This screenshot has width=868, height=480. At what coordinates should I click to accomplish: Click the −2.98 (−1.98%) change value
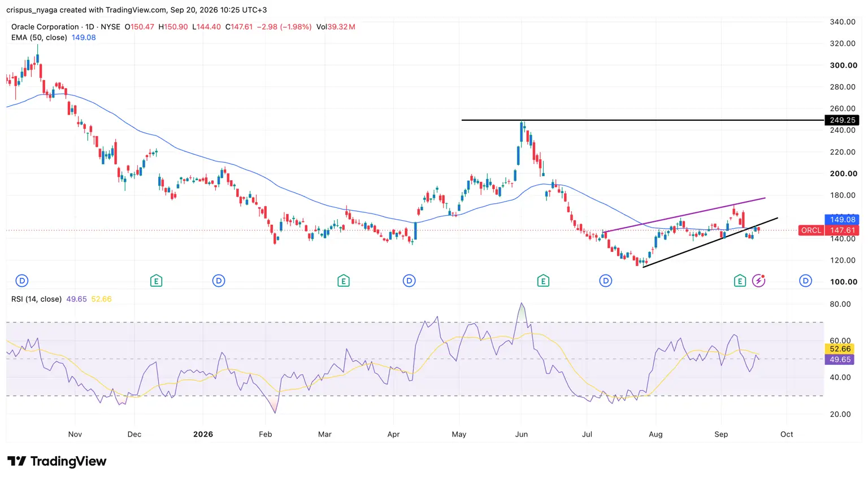pyautogui.click(x=284, y=27)
